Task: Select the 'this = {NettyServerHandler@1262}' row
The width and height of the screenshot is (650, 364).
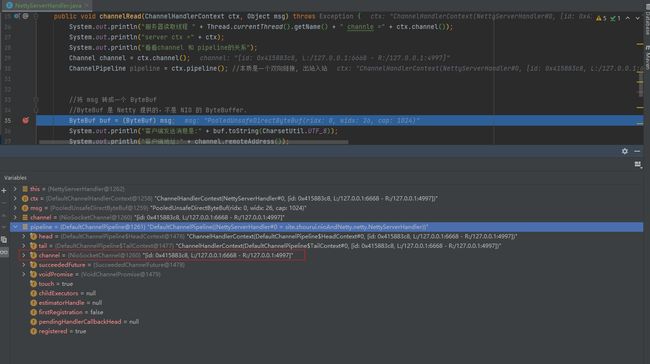Action: click(x=327, y=189)
